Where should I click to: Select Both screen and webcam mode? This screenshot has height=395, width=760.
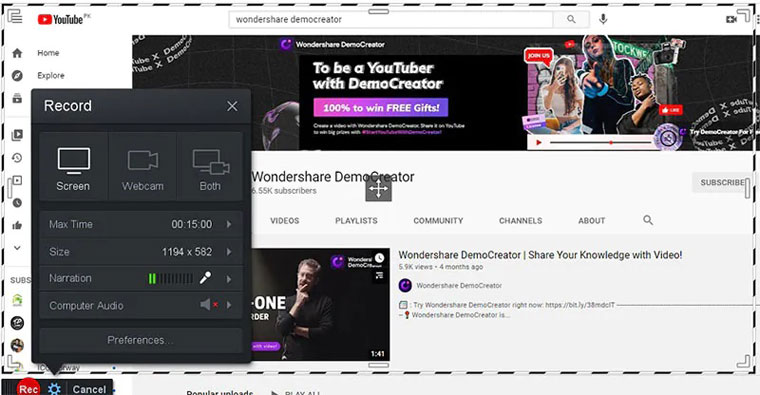(210, 167)
